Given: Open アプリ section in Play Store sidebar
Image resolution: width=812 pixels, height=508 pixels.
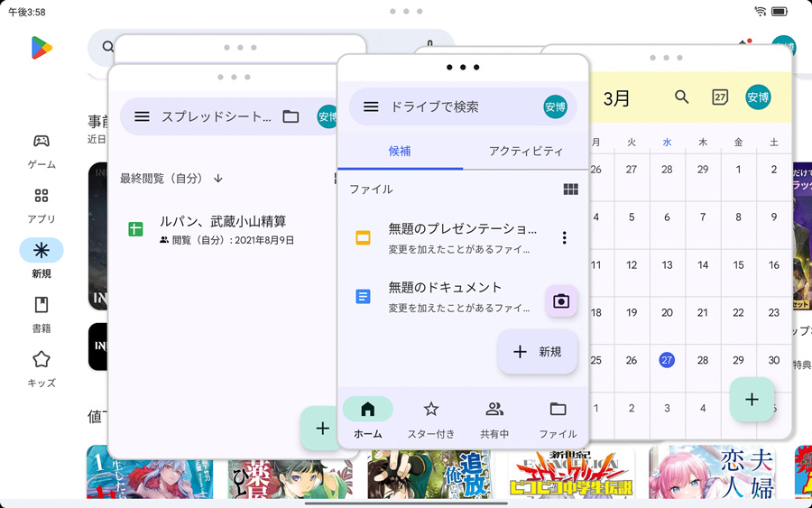Looking at the screenshot, I should pos(42,206).
